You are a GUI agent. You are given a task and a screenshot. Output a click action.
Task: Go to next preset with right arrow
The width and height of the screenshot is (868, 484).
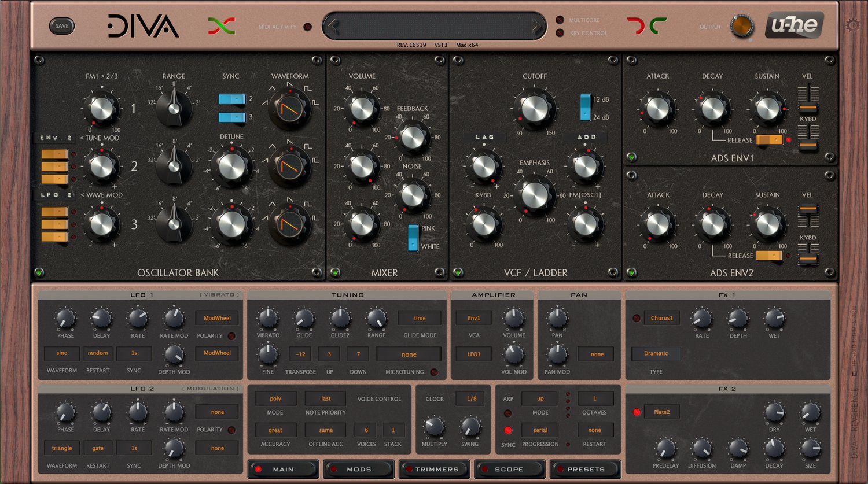pyautogui.click(x=536, y=26)
